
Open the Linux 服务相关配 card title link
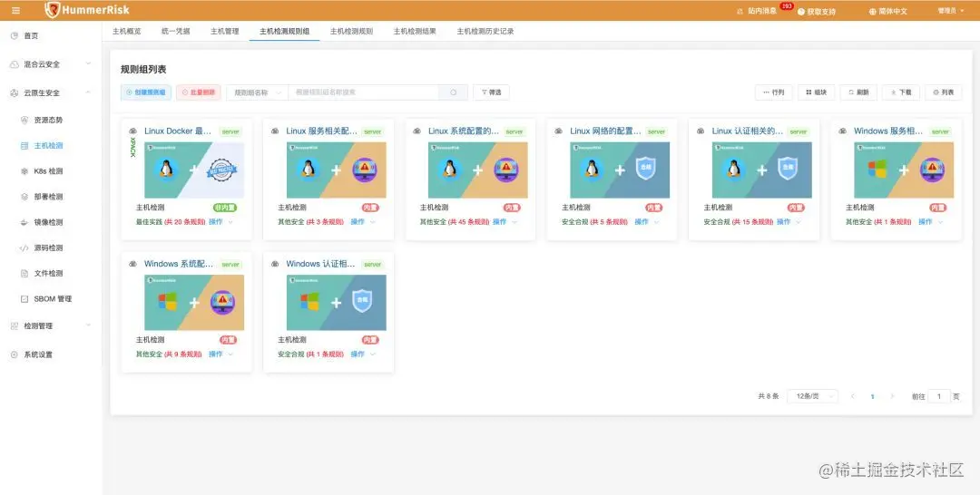tap(322, 131)
